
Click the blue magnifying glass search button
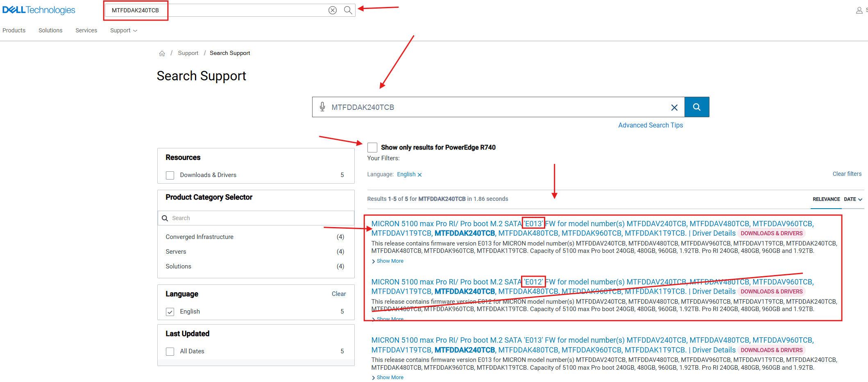(x=696, y=107)
